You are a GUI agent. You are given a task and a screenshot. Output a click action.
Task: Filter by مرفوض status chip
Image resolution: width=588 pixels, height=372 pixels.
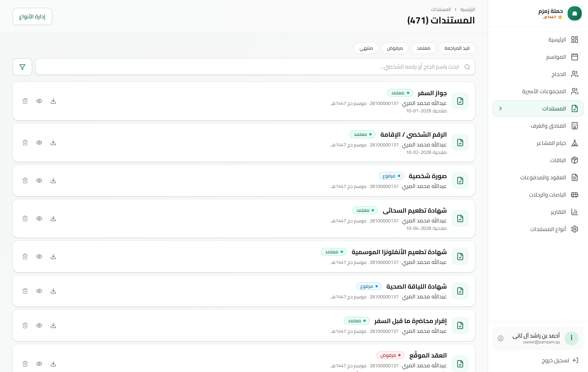[395, 48]
